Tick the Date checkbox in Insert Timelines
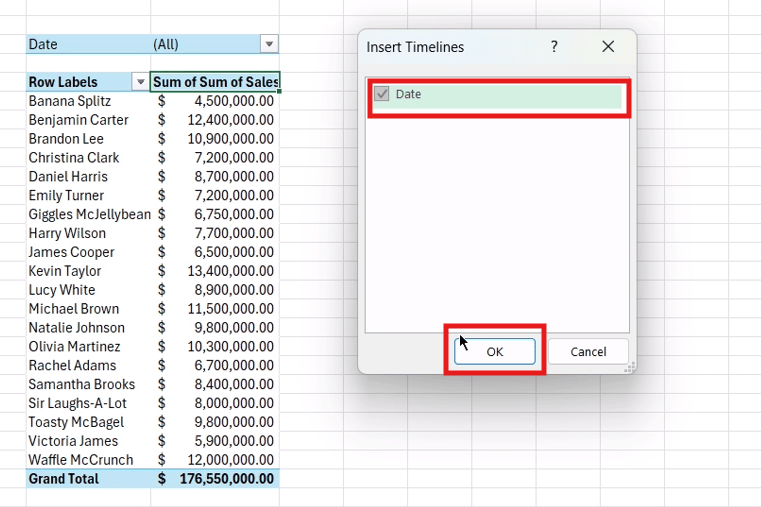761x507 pixels. 382,94
